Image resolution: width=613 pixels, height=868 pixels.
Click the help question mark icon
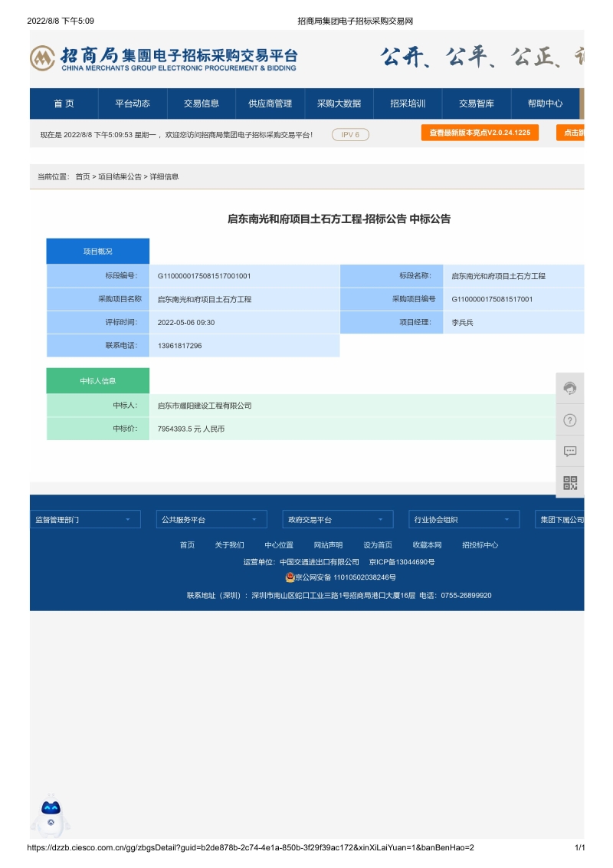click(x=570, y=420)
